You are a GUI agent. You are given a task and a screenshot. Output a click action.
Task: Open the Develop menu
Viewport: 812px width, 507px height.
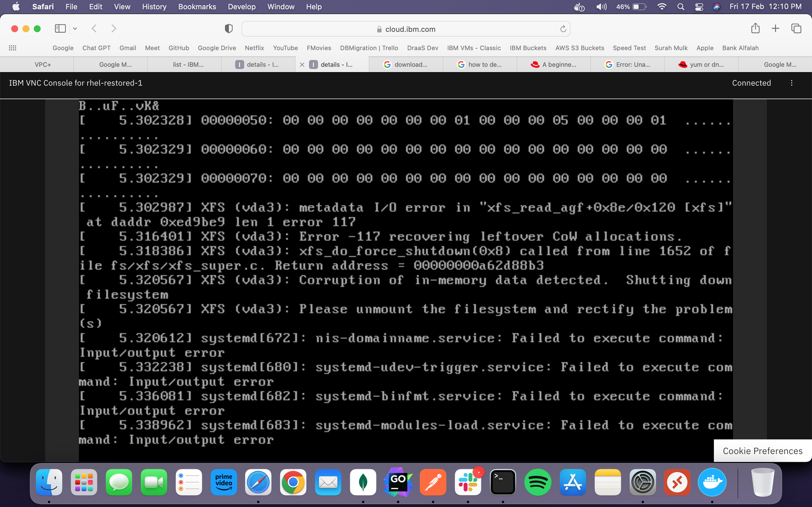point(241,7)
